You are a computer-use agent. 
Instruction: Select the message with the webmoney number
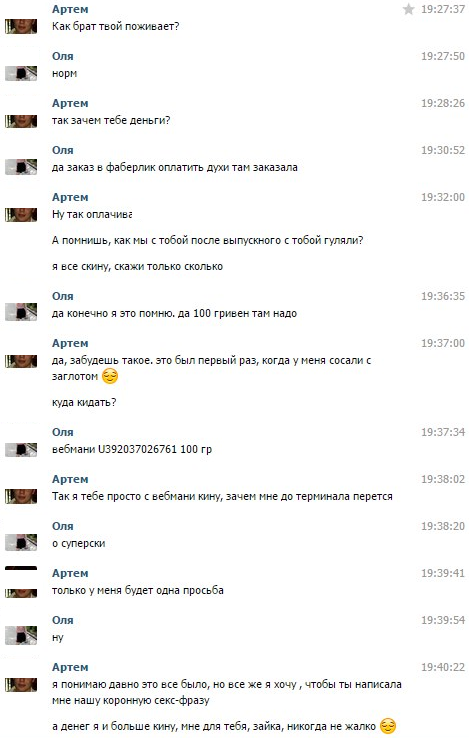coord(132,449)
